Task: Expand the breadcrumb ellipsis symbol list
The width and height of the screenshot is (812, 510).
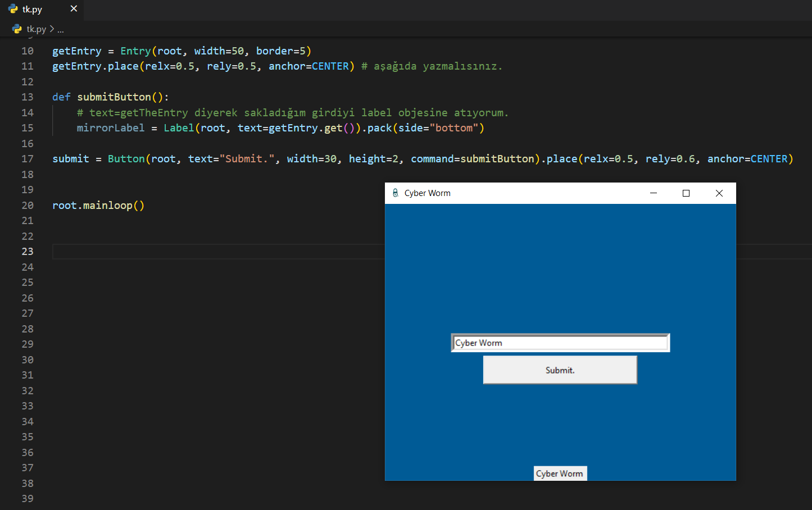Action: [x=61, y=29]
